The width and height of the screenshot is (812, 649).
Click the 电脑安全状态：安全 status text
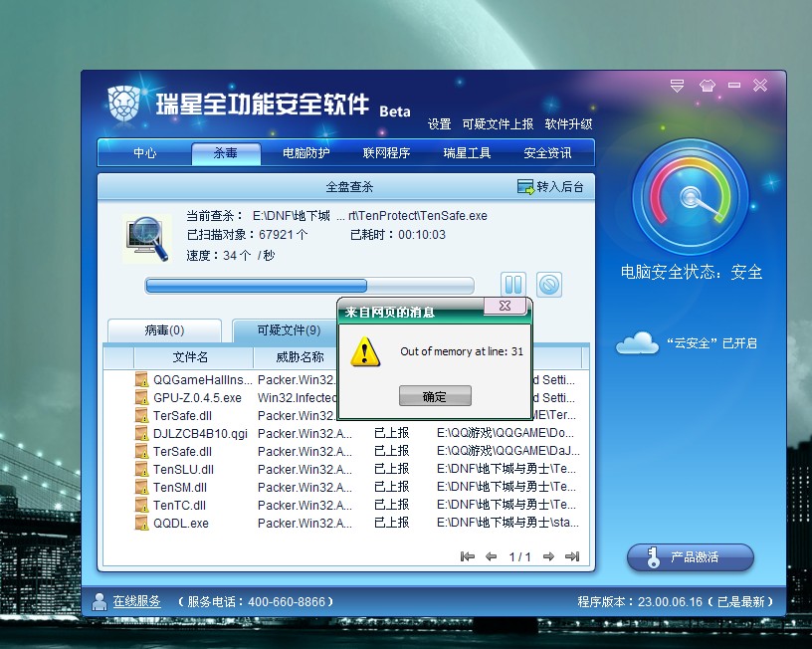(x=692, y=272)
